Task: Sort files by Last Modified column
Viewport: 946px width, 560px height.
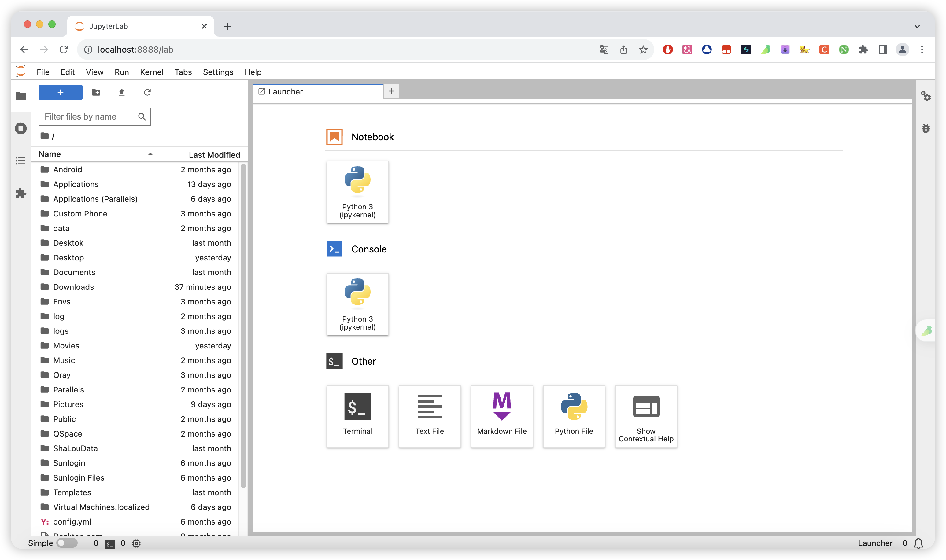Action: tap(214, 155)
